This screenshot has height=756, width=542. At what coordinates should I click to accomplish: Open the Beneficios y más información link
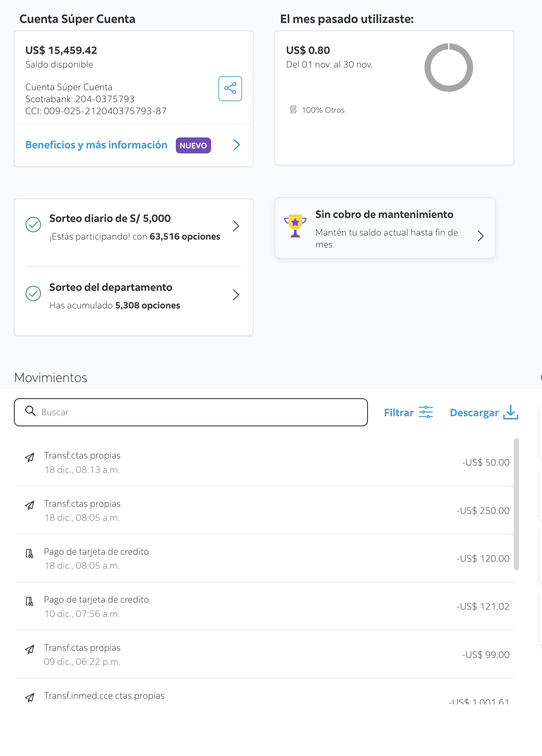97,145
